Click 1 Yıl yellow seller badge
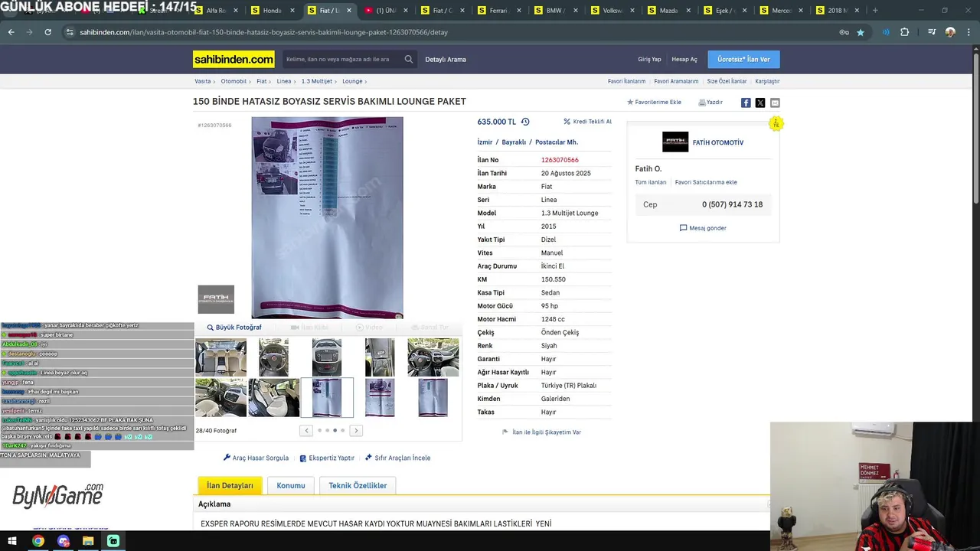Screen dimensions: 980x551 776,123
